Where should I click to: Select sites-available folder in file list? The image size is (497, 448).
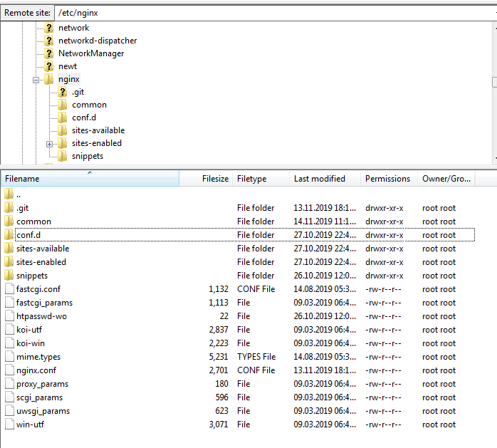pyautogui.click(x=43, y=249)
